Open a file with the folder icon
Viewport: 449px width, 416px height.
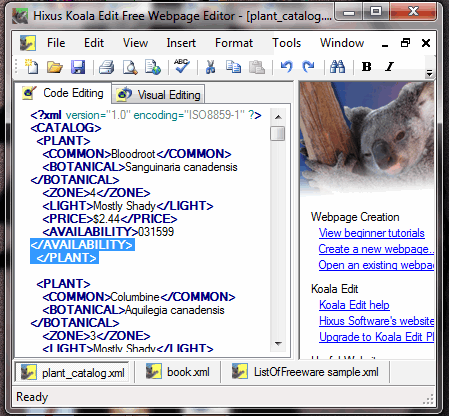[55, 67]
